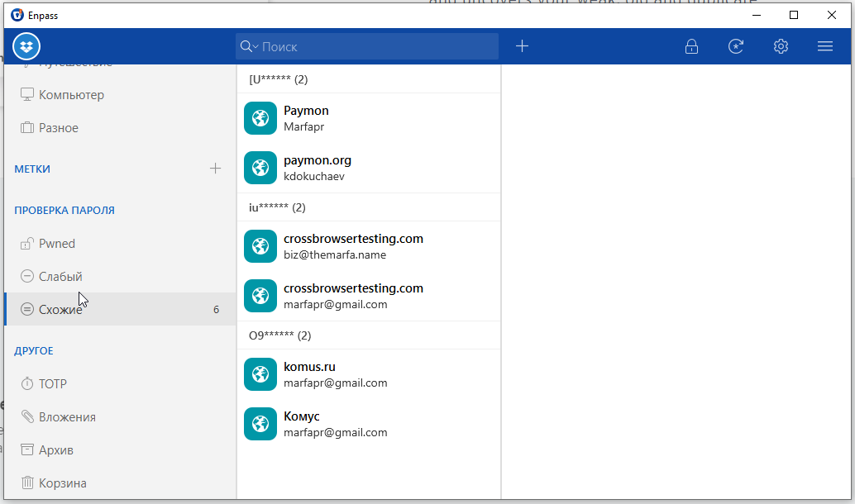This screenshot has height=504, width=855.
Task: Open the Paymon Marfapr entry
Action: [369, 118]
